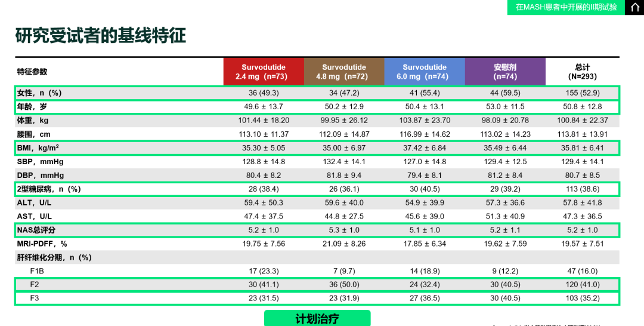
Task: Click the diabetes total value 113 (38.6)
Action: (583, 189)
